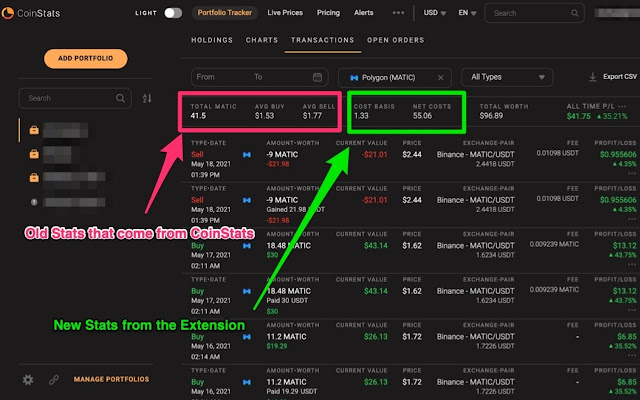Open the Pricing page
Screen dimensions: 640x400
coord(328,13)
